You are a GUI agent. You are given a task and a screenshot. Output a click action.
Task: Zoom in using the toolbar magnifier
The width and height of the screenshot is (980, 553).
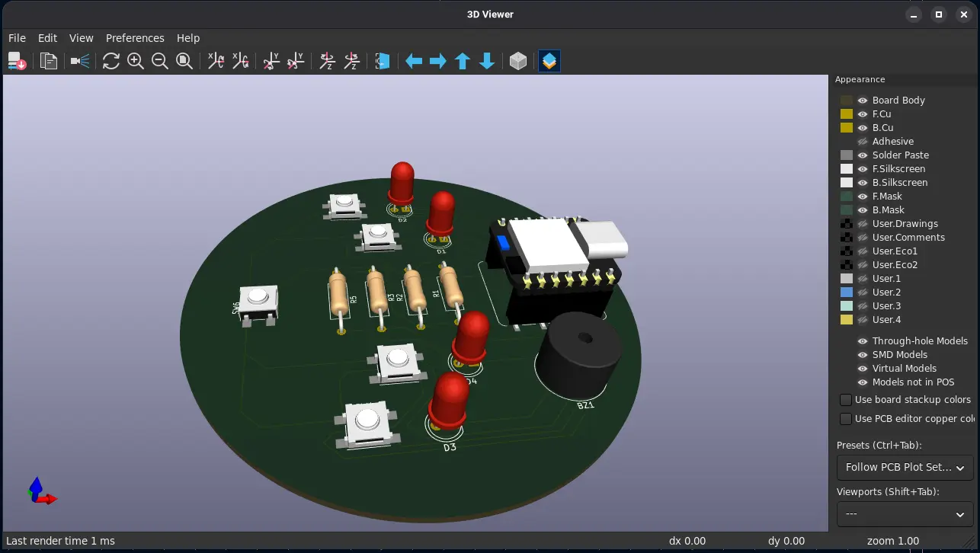click(x=136, y=61)
